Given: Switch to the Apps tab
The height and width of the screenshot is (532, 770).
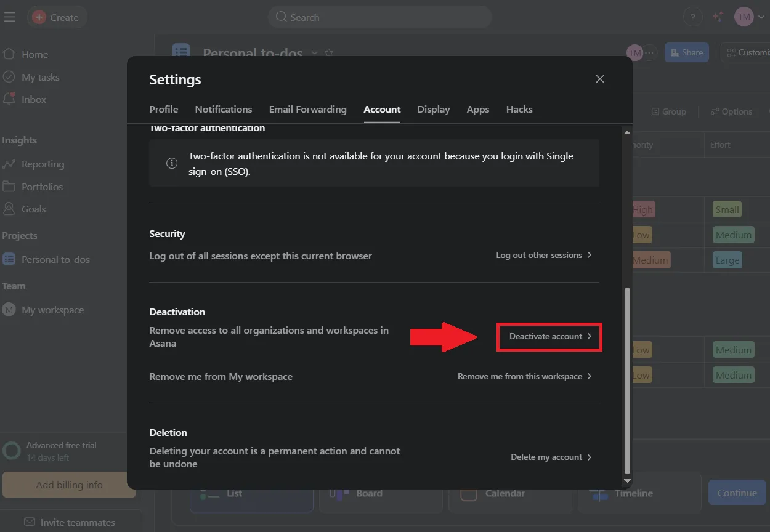Looking at the screenshot, I should [478, 109].
